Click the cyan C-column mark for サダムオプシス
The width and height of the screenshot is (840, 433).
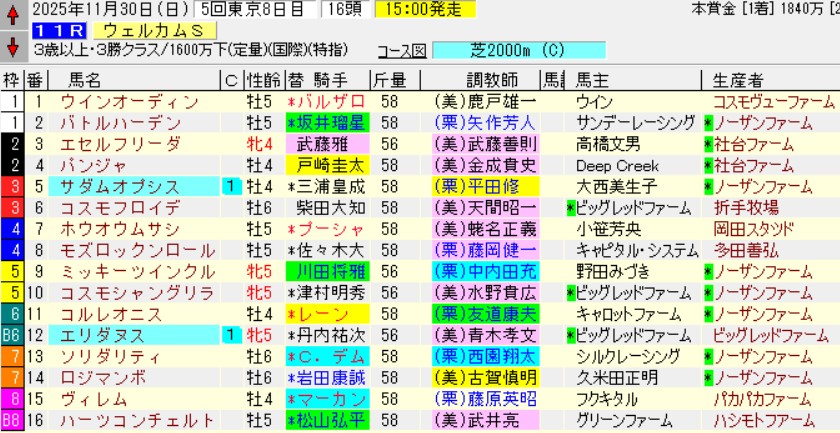click(x=231, y=186)
